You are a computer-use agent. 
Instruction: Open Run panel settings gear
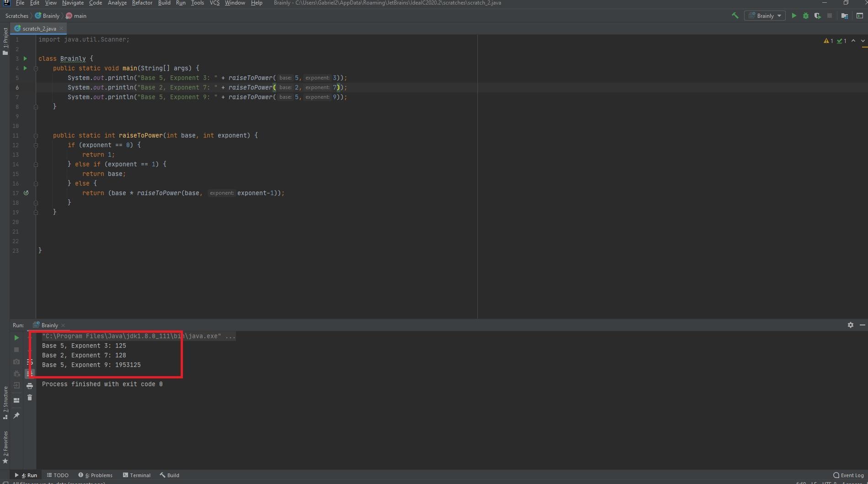tap(850, 325)
